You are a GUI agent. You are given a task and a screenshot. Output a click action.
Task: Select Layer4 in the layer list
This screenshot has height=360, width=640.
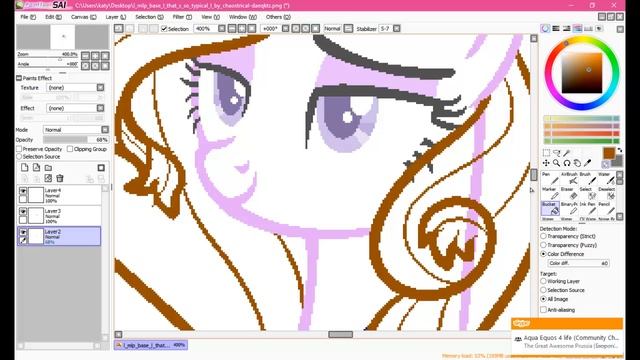59,196
